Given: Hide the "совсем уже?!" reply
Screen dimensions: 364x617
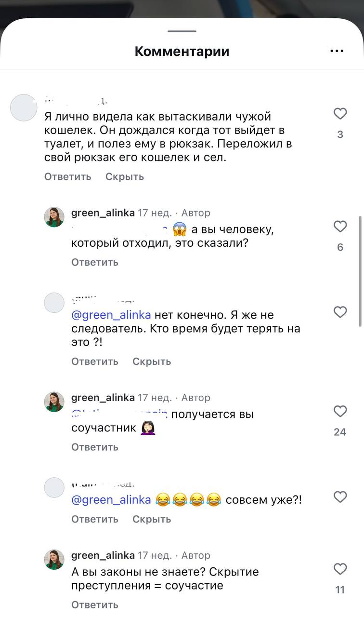Looking at the screenshot, I should pyautogui.click(x=152, y=519).
